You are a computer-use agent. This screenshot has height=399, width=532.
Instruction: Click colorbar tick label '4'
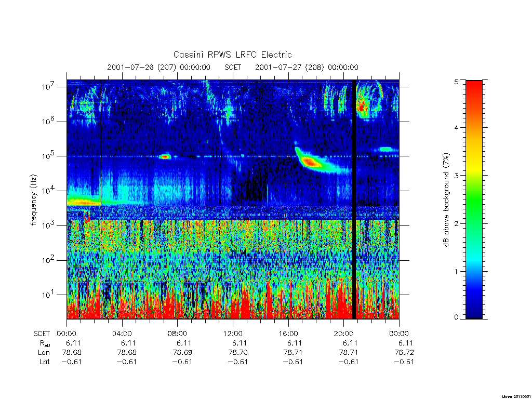(456, 128)
